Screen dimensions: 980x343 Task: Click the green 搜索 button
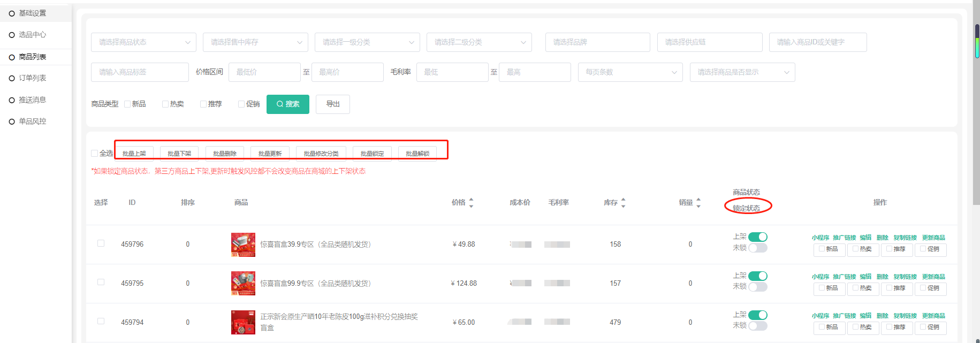(288, 104)
